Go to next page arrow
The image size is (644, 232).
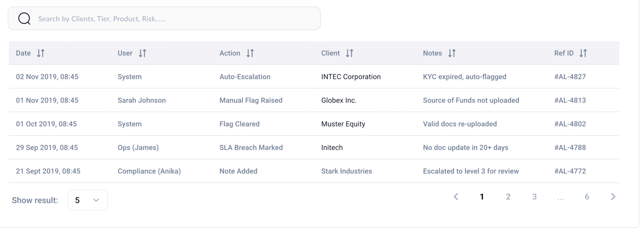tap(613, 197)
